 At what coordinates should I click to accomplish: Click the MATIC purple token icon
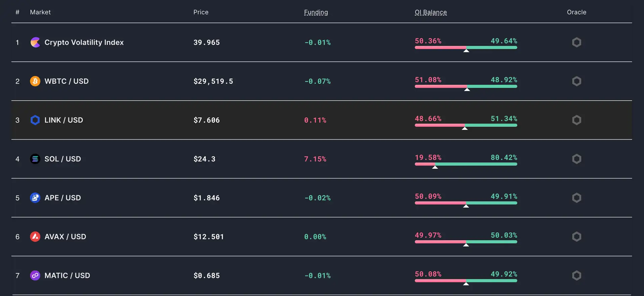pyautogui.click(x=35, y=276)
